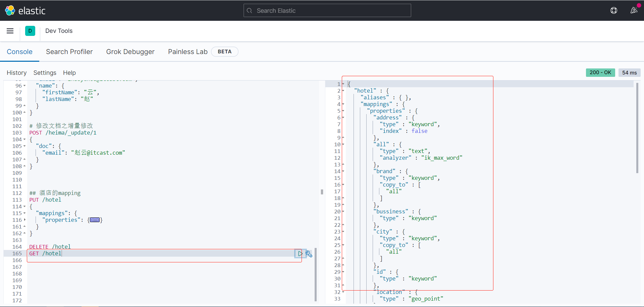Open the hamburger navigation menu
The height and width of the screenshot is (307, 644).
coord(10,31)
